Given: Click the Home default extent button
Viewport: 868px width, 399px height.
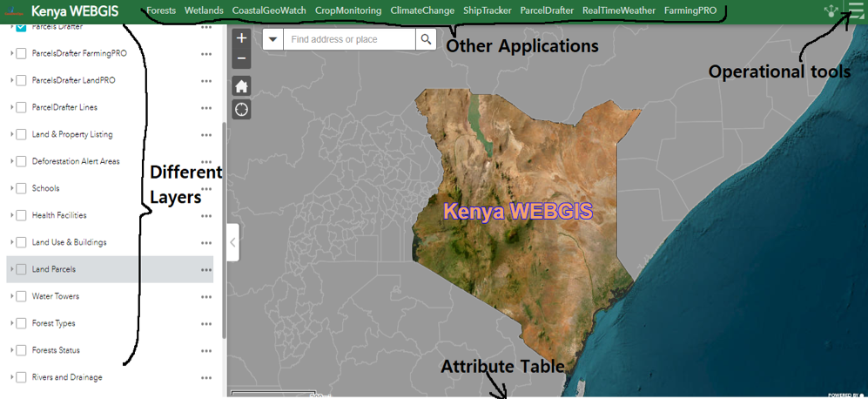Looking at the screenshot, I should [242, 85].
